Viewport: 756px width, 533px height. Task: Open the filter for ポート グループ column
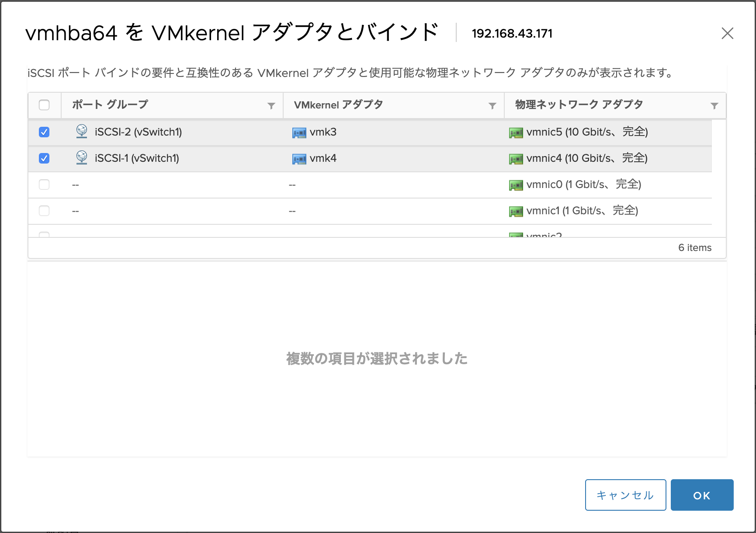[271, 106]
